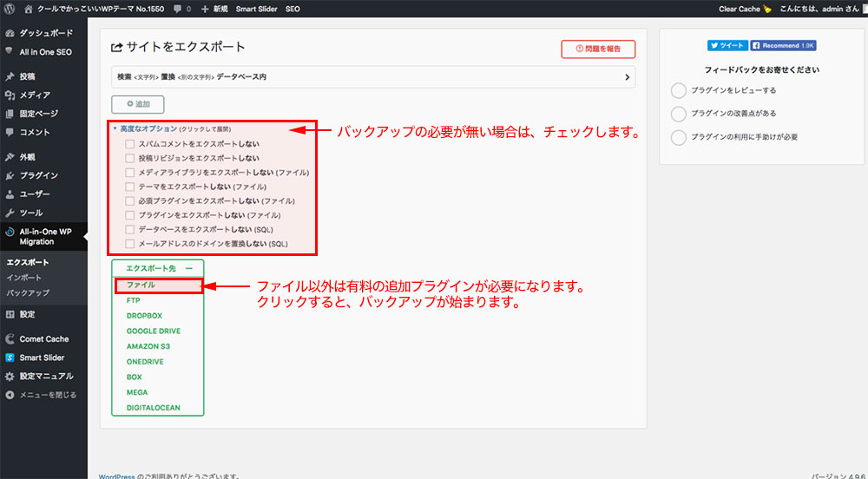Collapse the エクスポート先 dropdown
This screenshot has height=479, width=868.
pos(158,268)
